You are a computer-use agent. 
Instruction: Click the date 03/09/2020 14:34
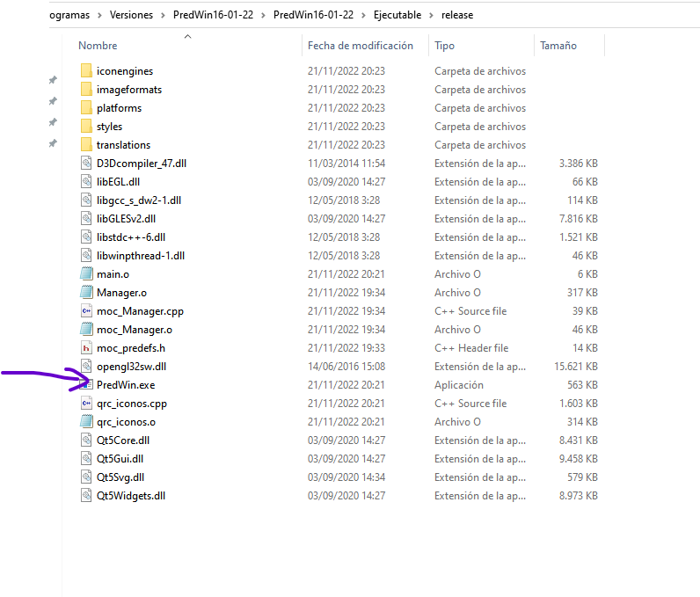346,477
